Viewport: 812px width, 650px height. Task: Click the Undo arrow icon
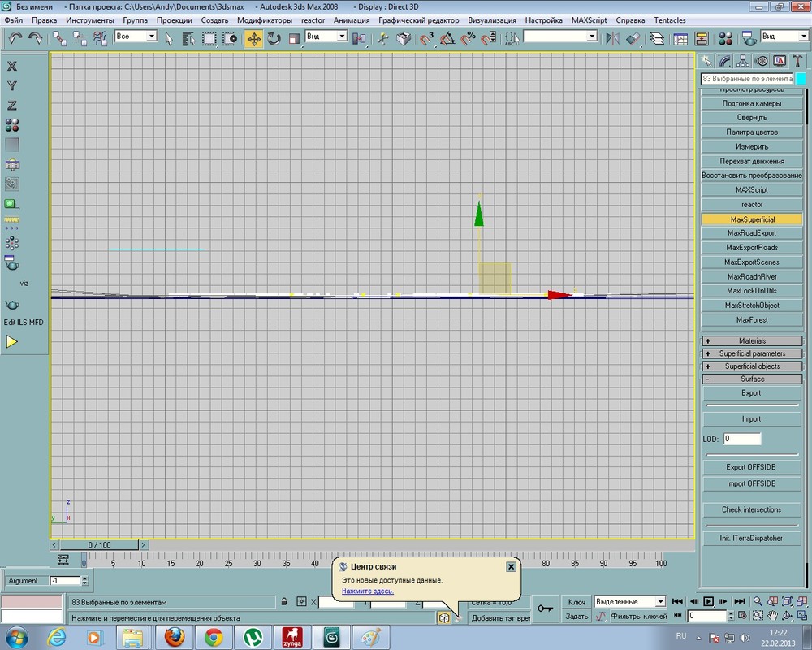pyautogui.click(x=15, y=38)
